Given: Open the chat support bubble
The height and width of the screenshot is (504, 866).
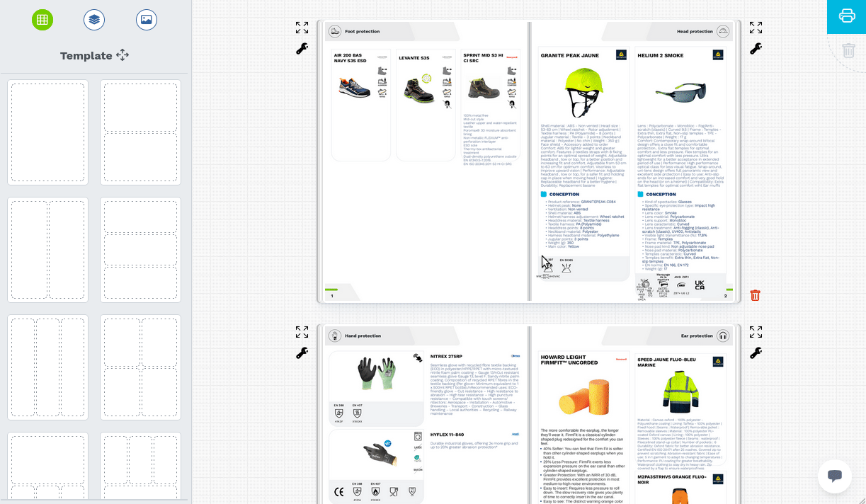Looking at the screenshot, I should coord(834,476).
